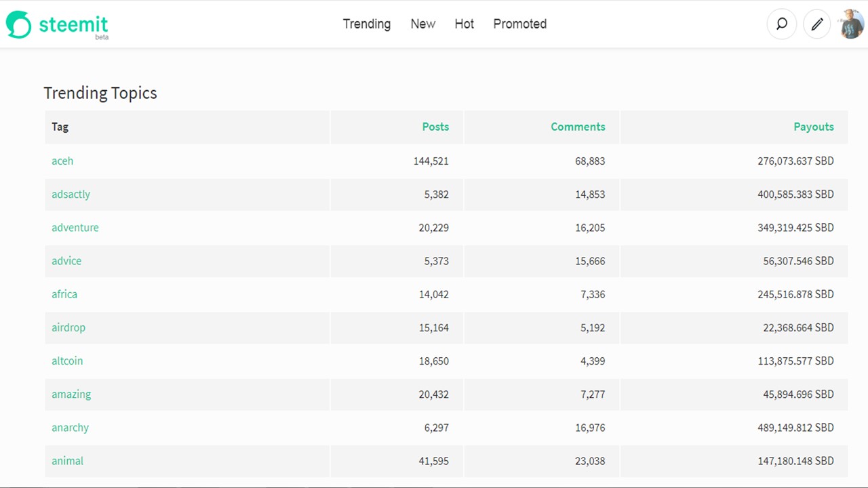Open the Hot posts tab
The width and height of the screenshot is (868, 488).
click(x=465, y=24)
